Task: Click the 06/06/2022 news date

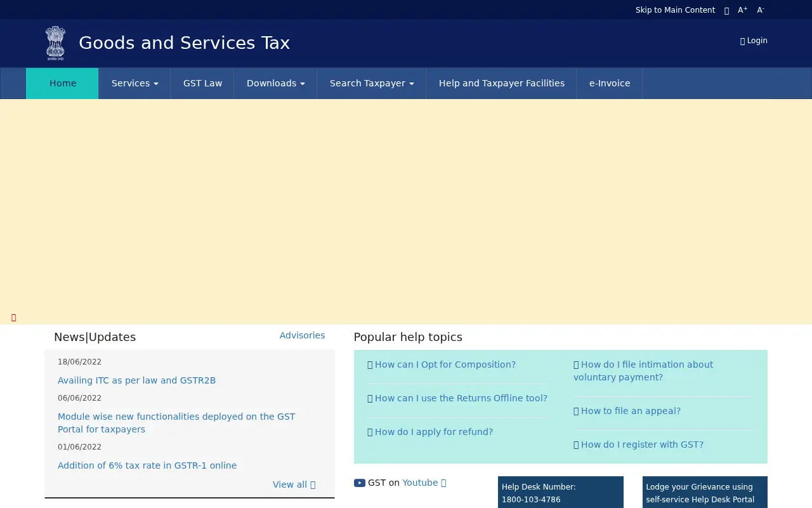Action: [79, 398]
